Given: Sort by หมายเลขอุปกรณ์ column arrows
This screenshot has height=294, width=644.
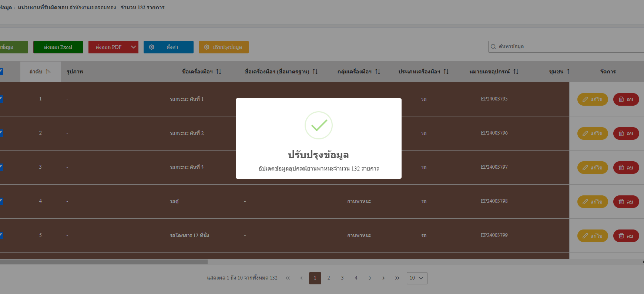Looking at the screenshot, I should point(516,72).
